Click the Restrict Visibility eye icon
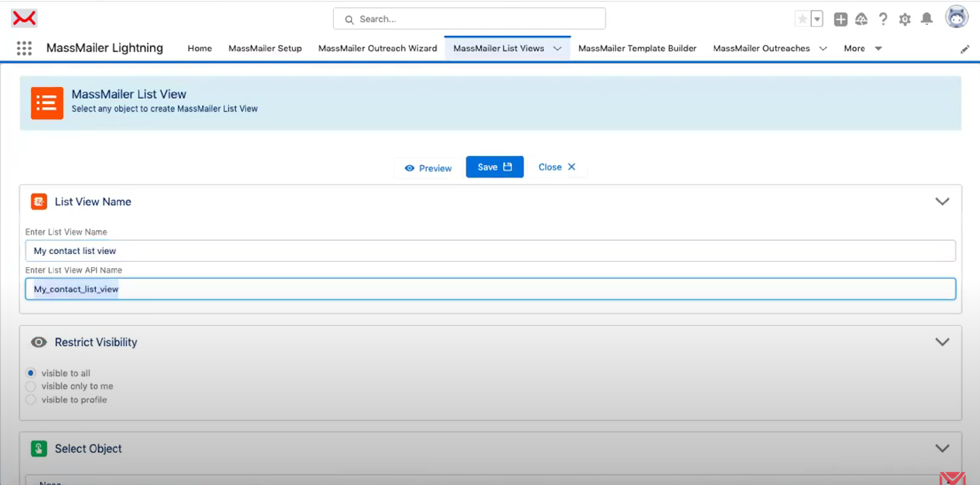 pos(39,342)
